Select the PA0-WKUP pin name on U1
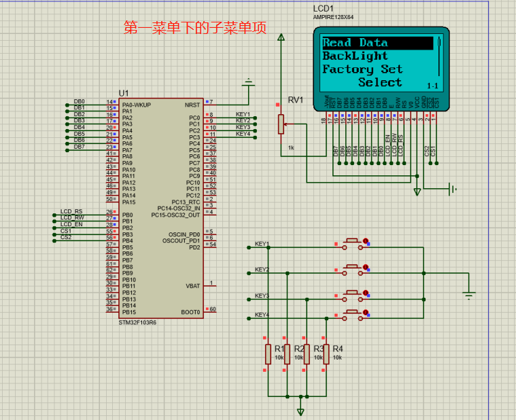Viewport: 516px width, 420px height. pyautogui.click(x=137, y=105)
